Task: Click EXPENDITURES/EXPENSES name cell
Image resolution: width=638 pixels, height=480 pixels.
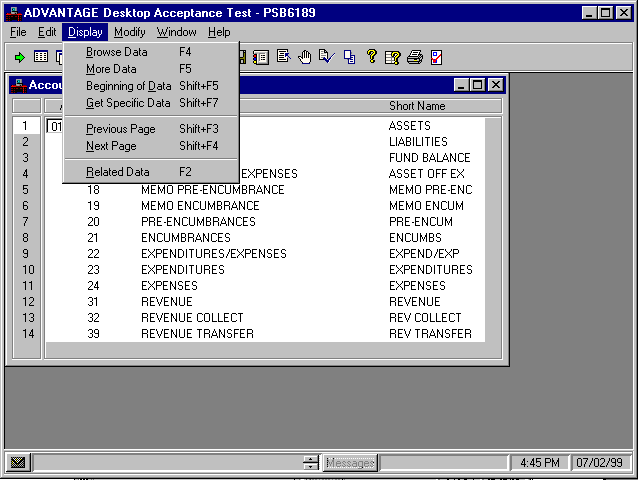Action: (214, 254)
